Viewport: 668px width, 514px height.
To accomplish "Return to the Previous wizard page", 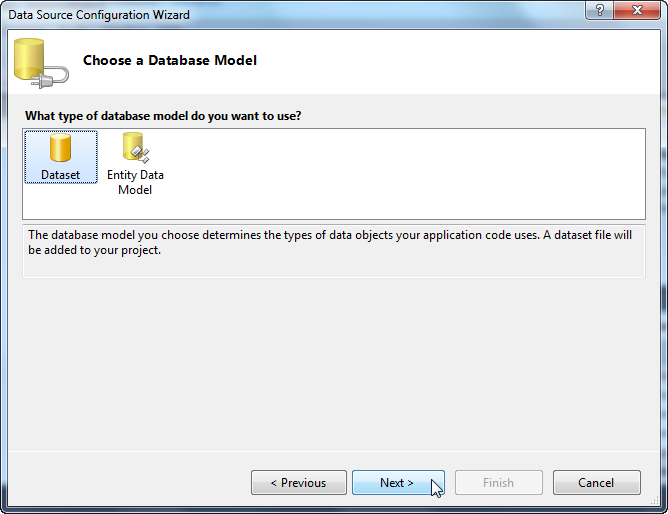I will tap(299, 482).
